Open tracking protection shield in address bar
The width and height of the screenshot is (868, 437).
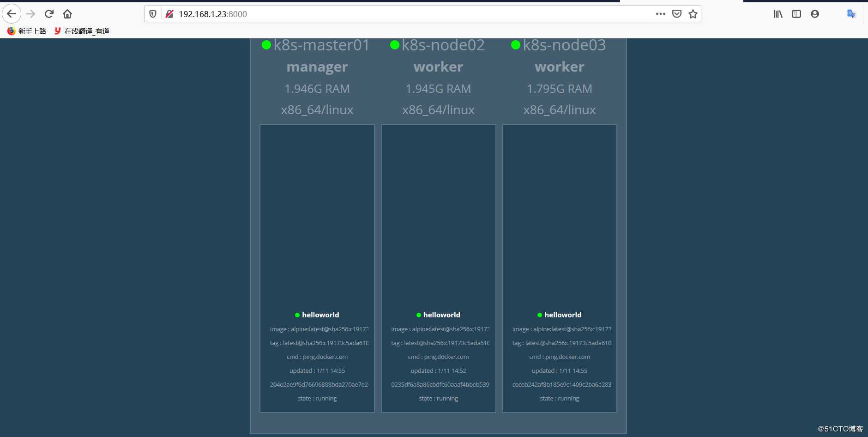coord(153,14)
